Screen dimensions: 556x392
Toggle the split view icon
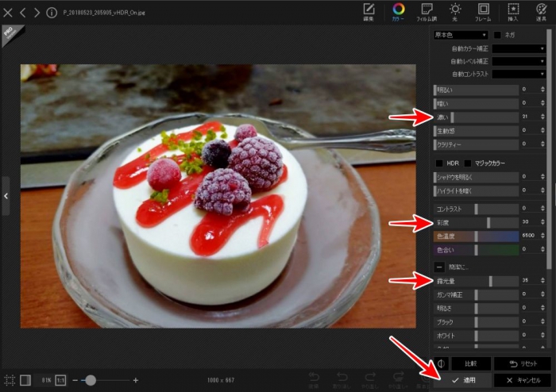coord(25,380)
